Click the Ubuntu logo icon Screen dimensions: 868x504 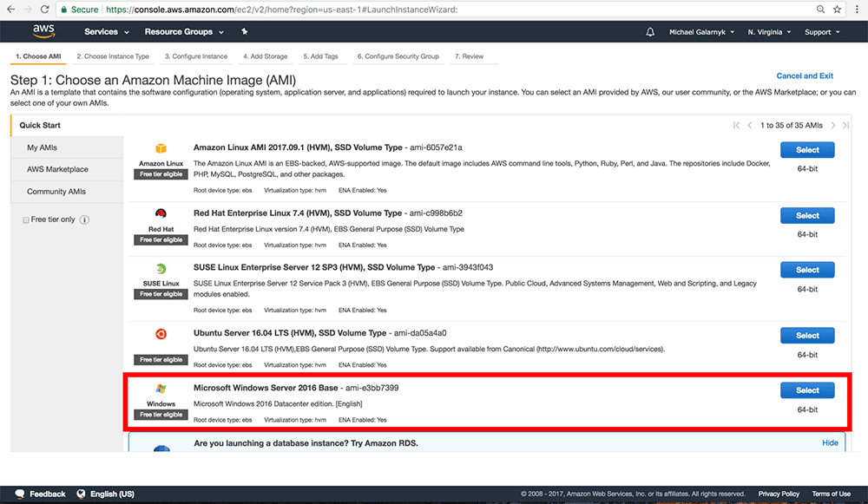(161, 333)
